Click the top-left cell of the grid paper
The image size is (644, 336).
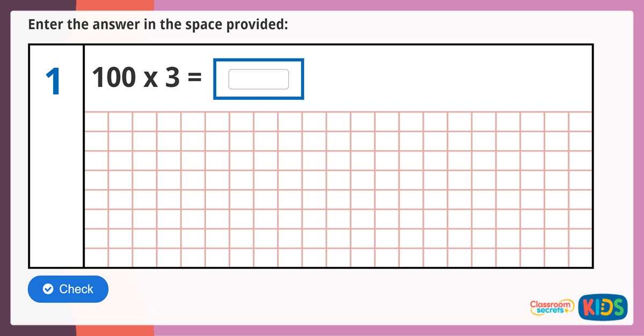(97, 121)
